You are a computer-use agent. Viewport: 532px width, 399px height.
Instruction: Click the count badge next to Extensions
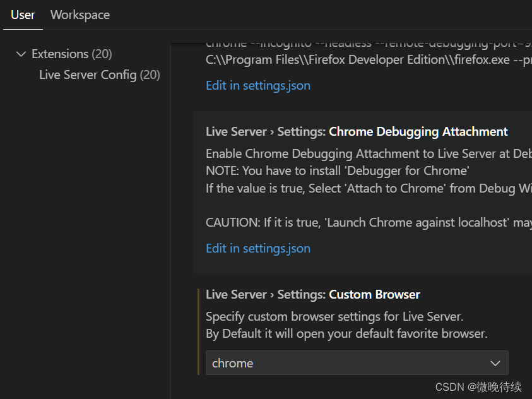102,54
